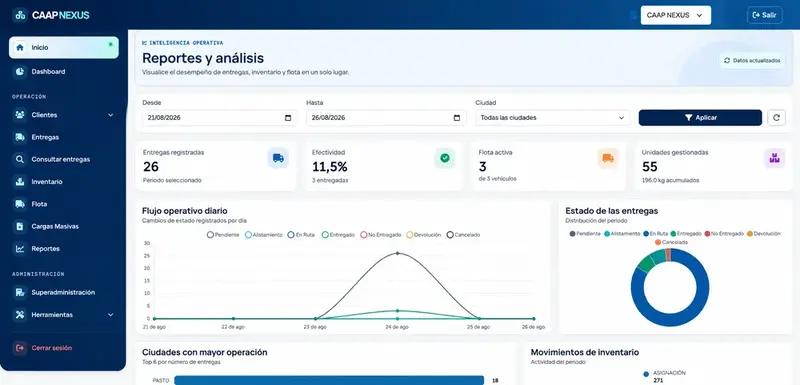Click En Ruta blue swatch in Estado legend
Image resolution: width=800 pixels, height=385 pixels.
pos(646,234)
